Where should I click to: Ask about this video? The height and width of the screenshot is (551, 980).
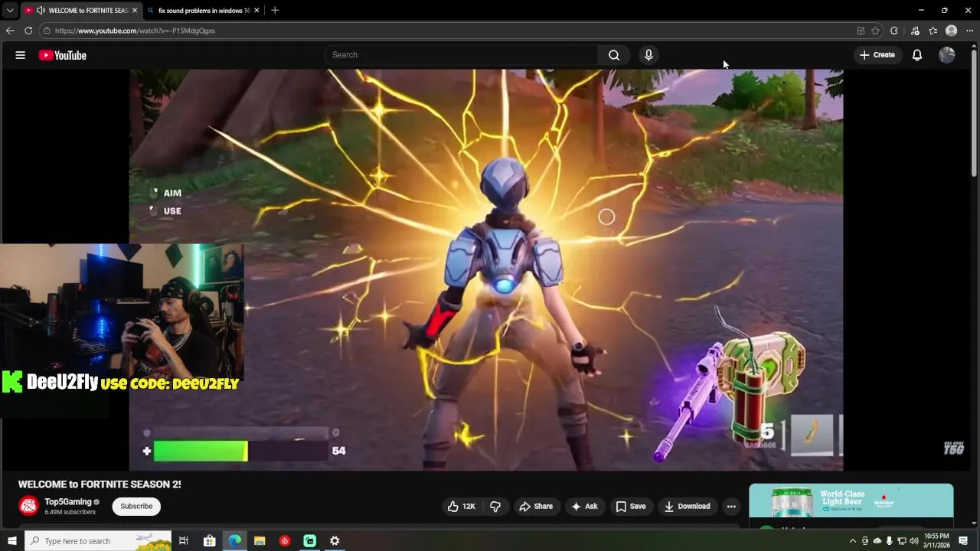tap(584, 507)
